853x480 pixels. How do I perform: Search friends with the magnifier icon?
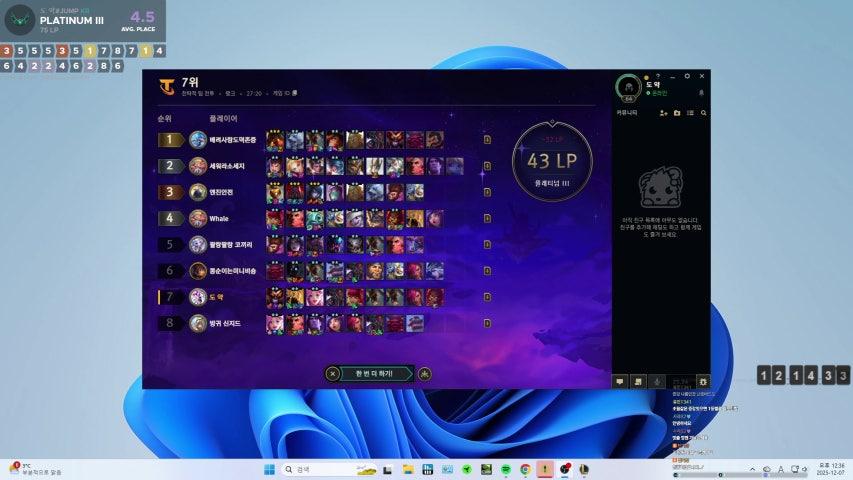[x=703, y=113]
